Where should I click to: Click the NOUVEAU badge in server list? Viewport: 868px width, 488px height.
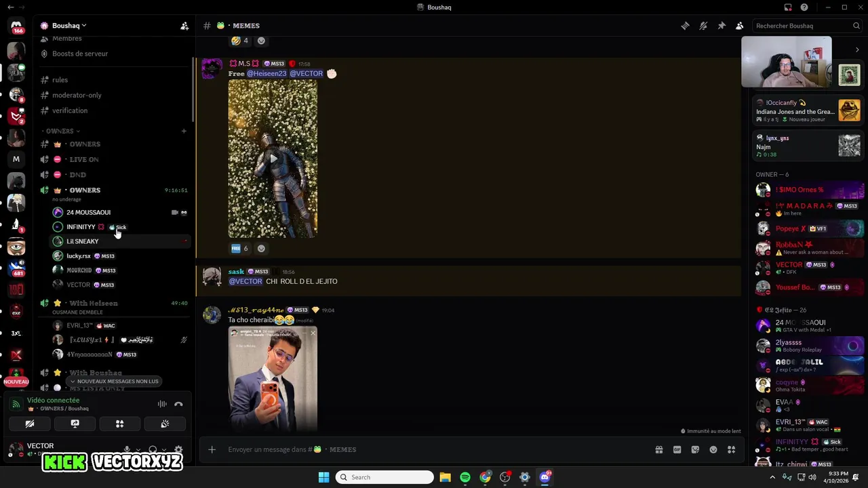tap(16, 382)
